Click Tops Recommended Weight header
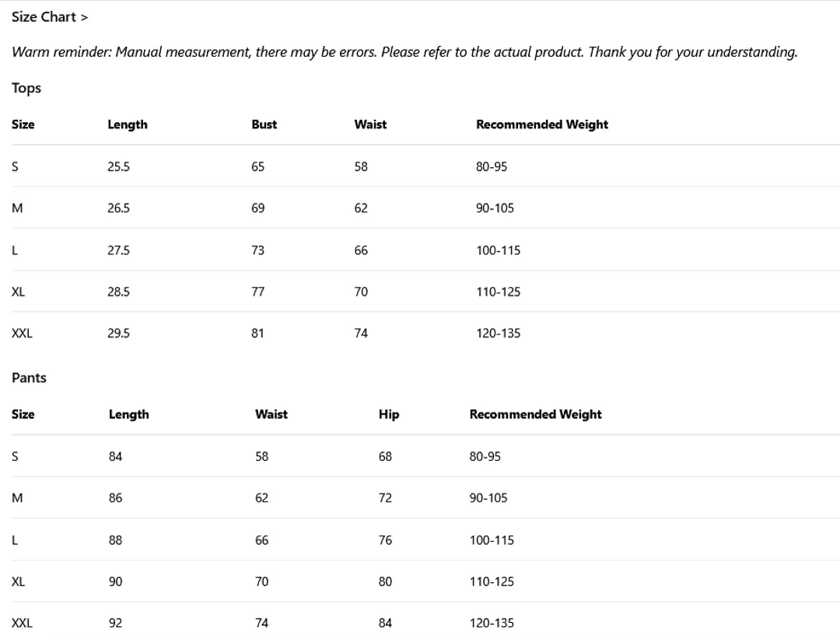The height and width of the screenshot is (639, 840). point(542,125)
